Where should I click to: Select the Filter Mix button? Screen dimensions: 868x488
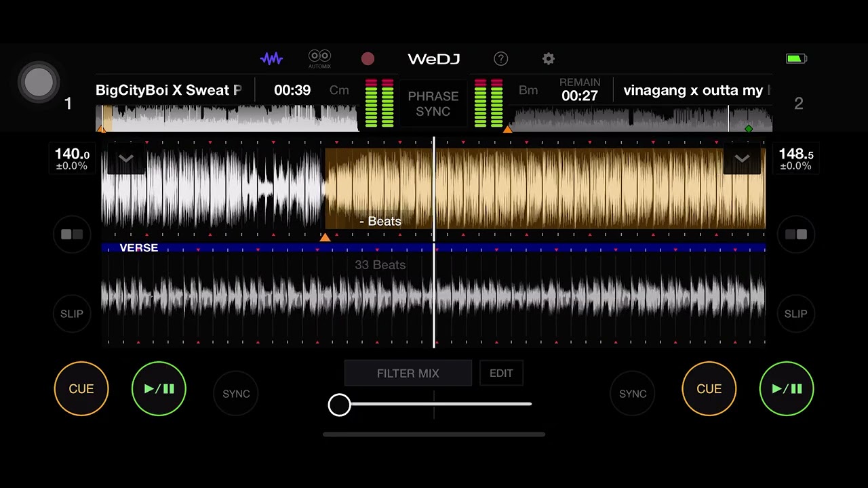408,373
